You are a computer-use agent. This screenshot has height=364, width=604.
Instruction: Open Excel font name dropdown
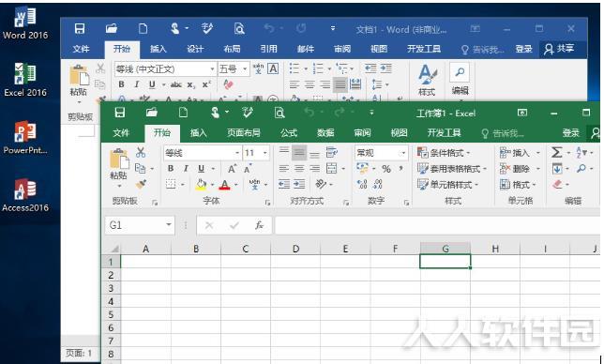click(x=237, y=153)
